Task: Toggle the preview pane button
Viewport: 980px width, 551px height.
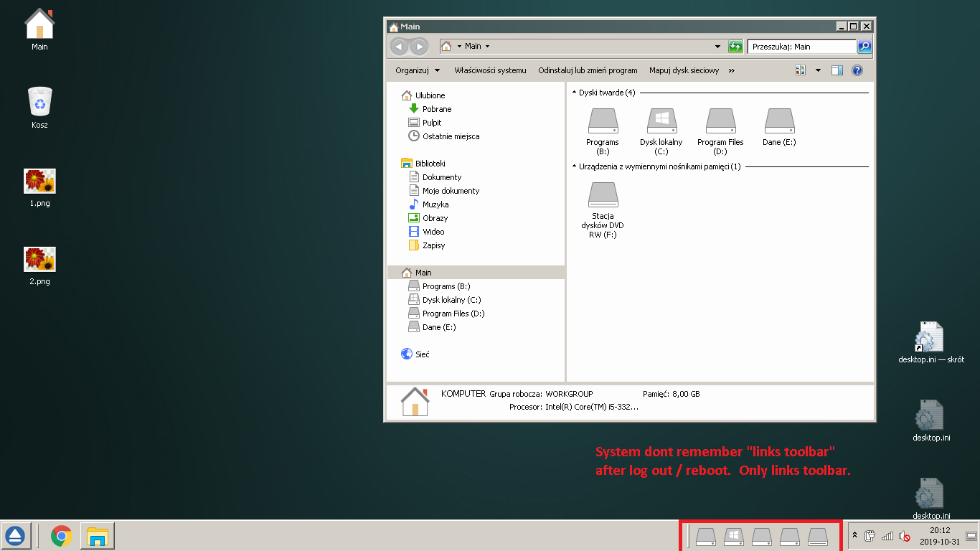Action: (x=837, y=70)
